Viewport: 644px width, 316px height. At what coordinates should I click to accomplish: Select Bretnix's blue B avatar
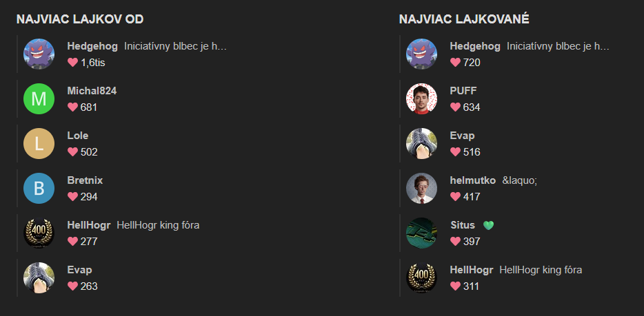tap(39, 189)
